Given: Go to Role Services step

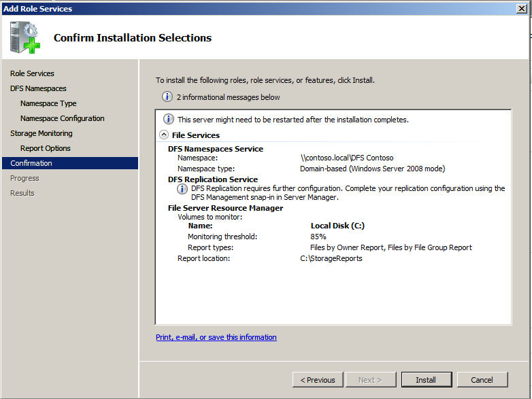Looking at the screenshot, I should (32, 73).
